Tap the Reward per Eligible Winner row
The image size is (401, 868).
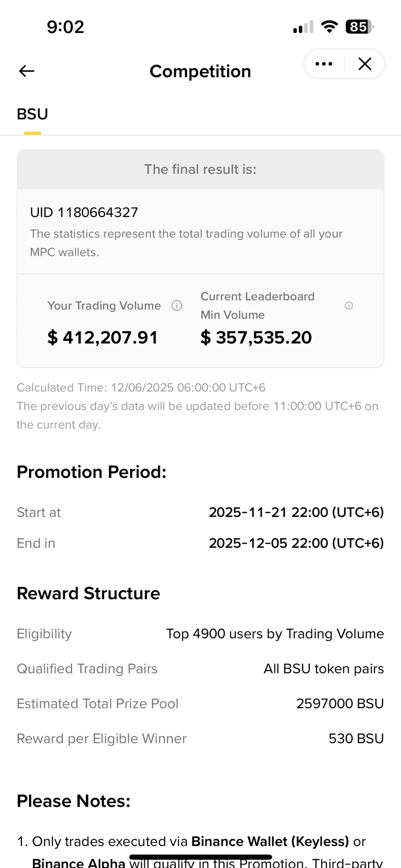[200, 739]
